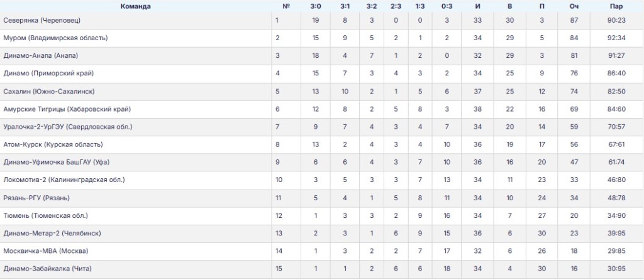The image size is (644, 280).
Task: Select Амурские Тигрицы (Хабаровский край)
Action: click(67, 109)
